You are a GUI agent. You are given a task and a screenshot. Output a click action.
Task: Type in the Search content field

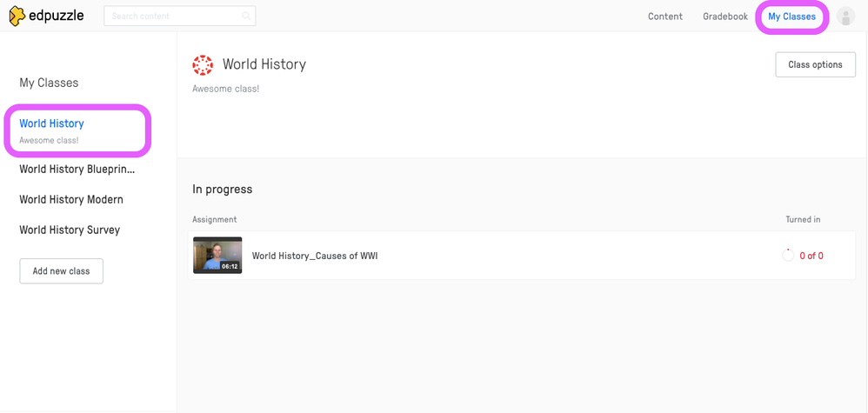pyautogui.click(x=174, y=16)
